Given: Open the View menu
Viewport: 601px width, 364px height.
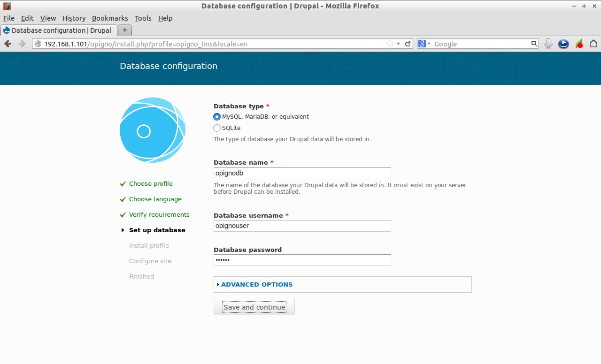Looking at the screenshot, I should [48, 18].
